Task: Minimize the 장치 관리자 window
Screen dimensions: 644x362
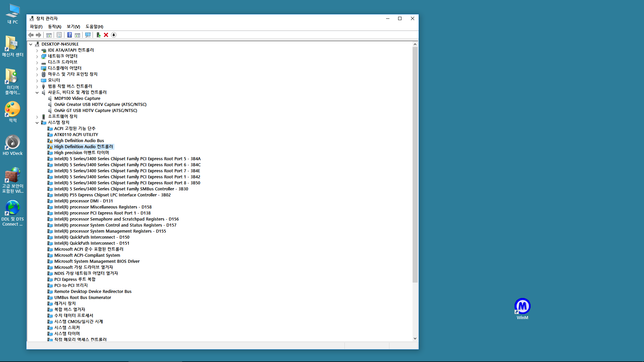Action: click(x=388, y=18)
